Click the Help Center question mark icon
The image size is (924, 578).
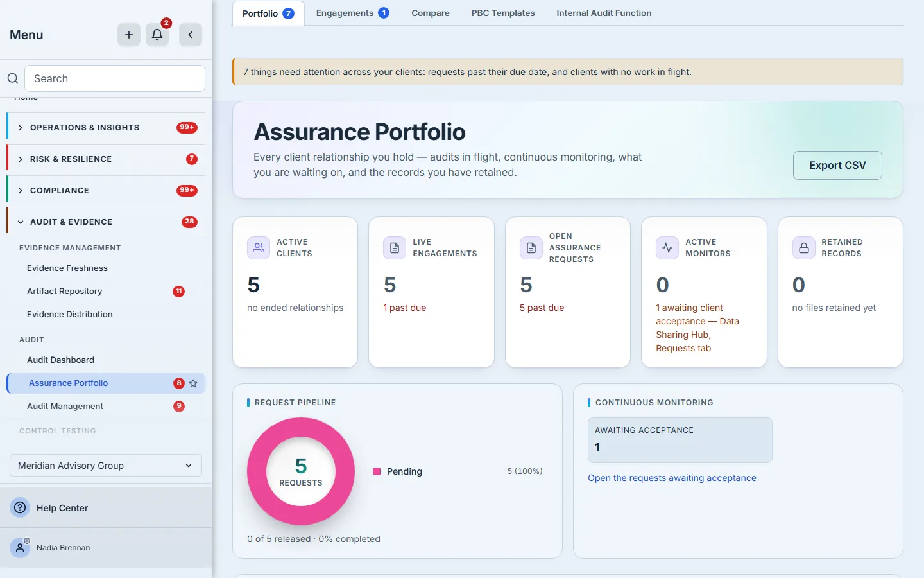(x=21, y=507)
